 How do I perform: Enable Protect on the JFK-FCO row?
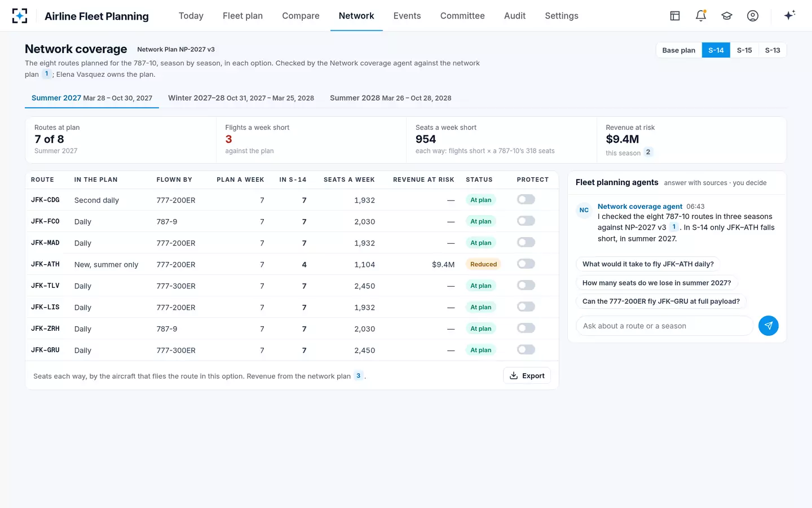(x=526, y=221)
